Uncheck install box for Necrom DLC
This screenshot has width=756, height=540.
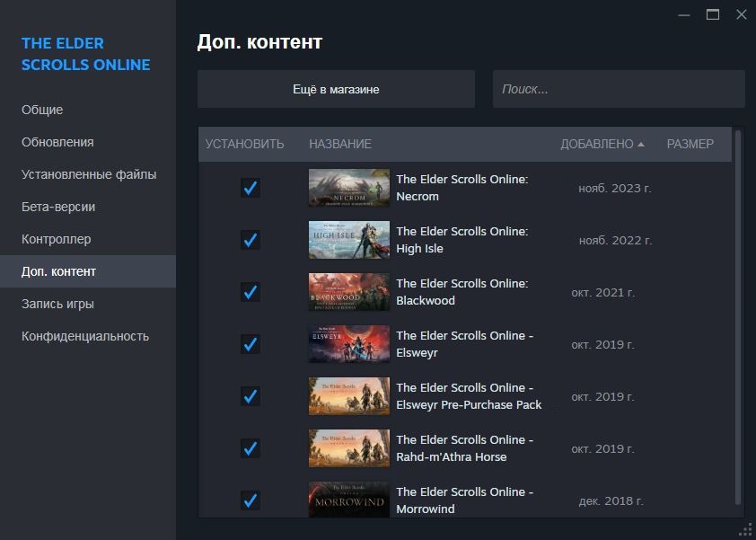click(x=251, y=188)
